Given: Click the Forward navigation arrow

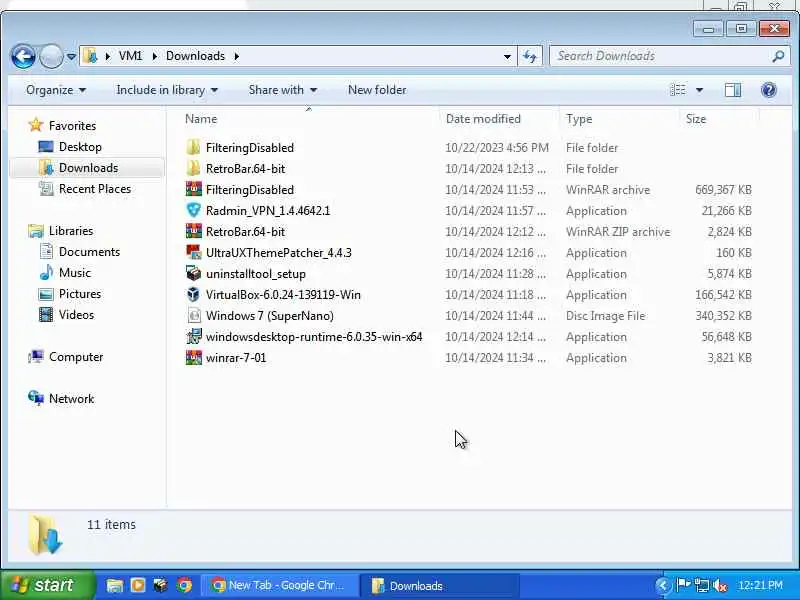Looking at the screenshot, I should coord(51,56).
